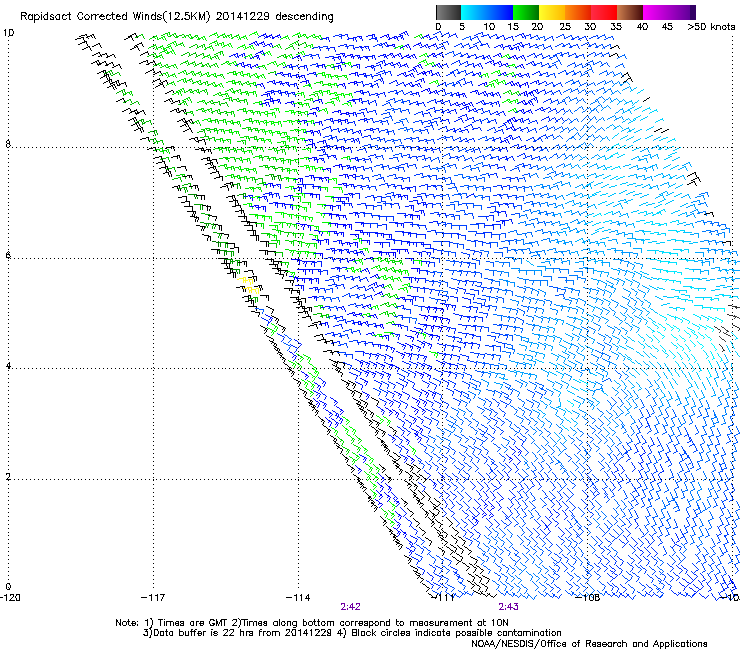Screen dimensions: 740x650
Task: Click the legend tick label '35'
Action: point(616,27)
